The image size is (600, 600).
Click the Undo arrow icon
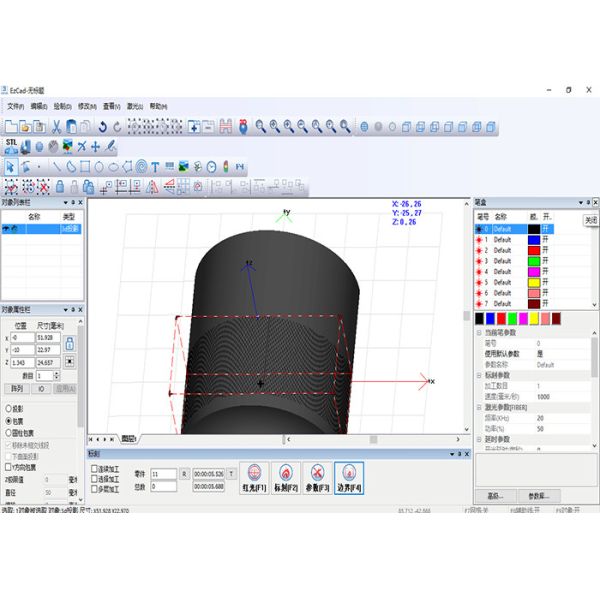click(103, 127)
